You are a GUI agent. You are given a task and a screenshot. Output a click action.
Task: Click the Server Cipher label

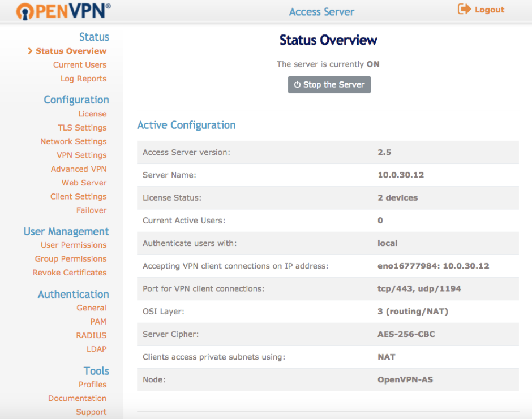point(171,334)
